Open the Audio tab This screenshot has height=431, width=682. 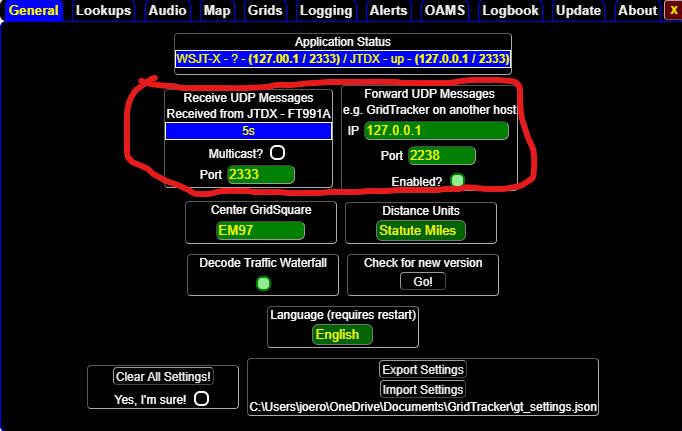pyautogui.click(x=167, y=10)
